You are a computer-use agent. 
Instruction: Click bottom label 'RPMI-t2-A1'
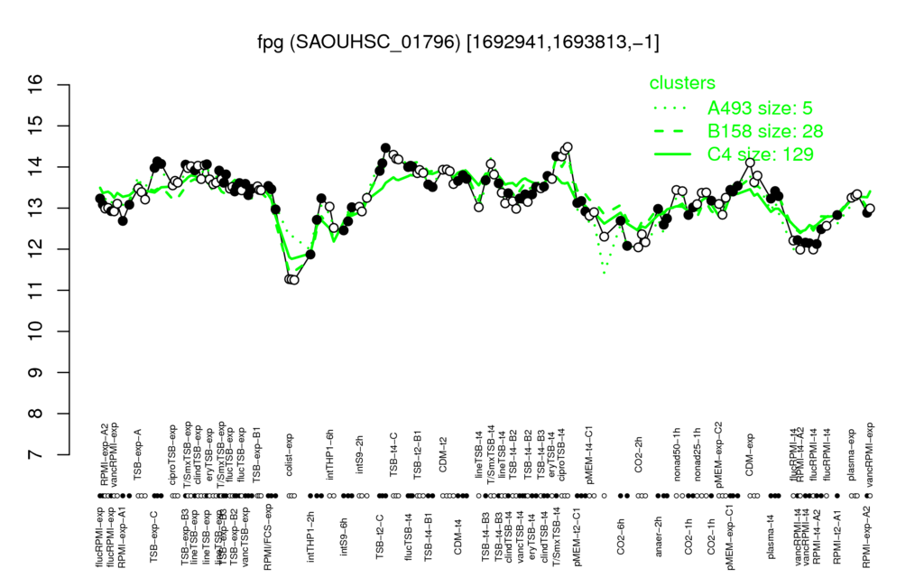[837, 536]
